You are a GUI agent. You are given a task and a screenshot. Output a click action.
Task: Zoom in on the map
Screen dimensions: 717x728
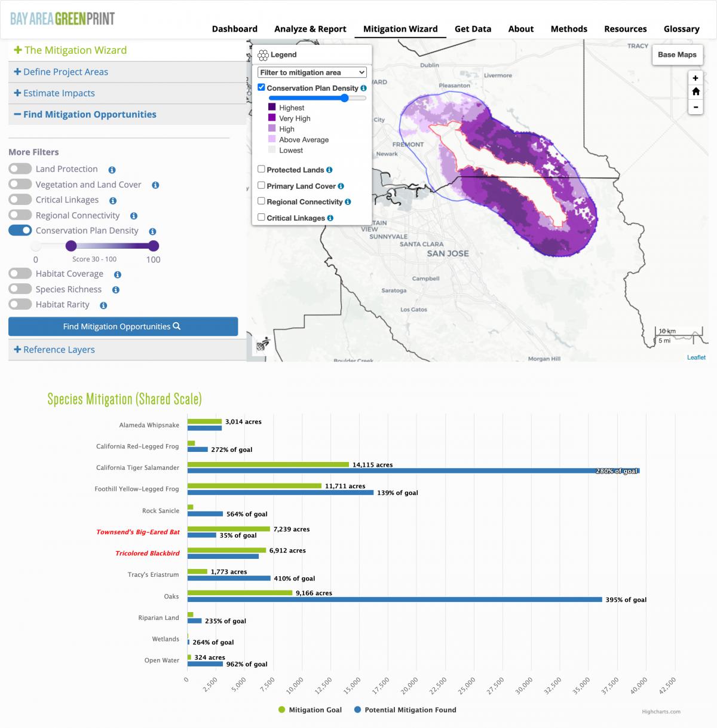695,78
